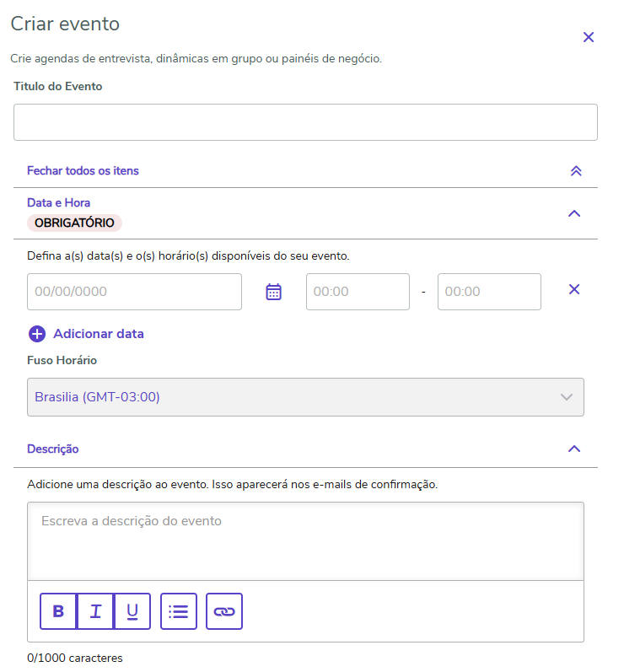Collapse the Data e Hora section
This screenshot has height=672, width=624.
[x=574, y=213]
